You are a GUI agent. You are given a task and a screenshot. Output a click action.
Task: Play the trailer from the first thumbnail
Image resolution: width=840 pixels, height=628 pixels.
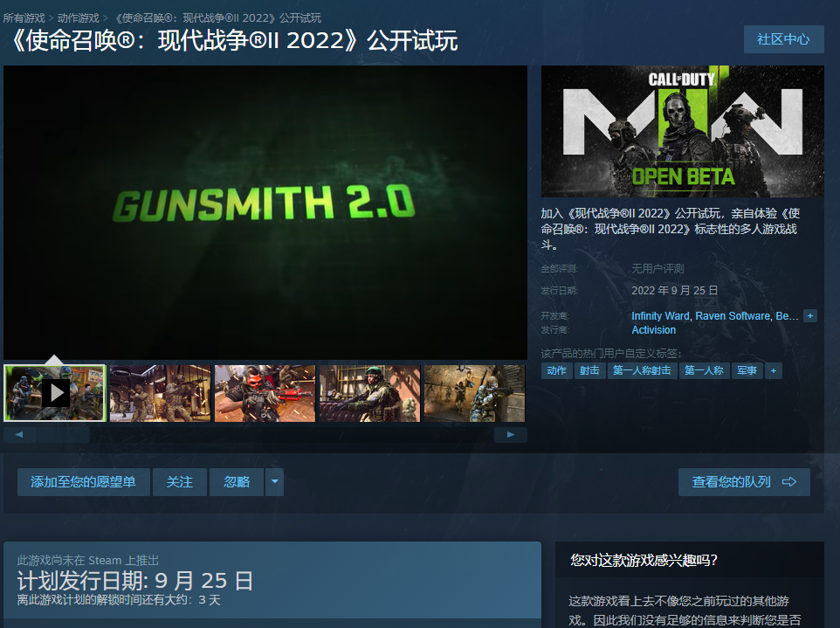click(x=55, y=393)
